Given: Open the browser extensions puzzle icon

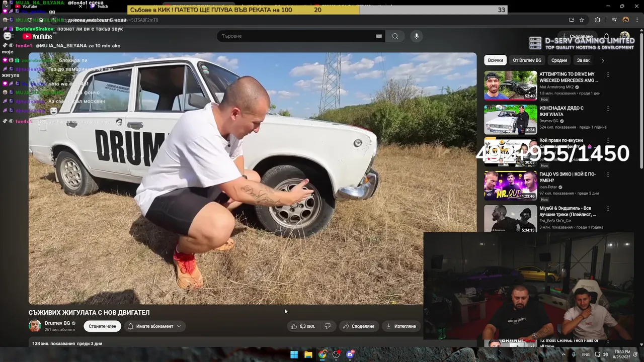Looking at the screenshot, I should click(x=598, y=20).
